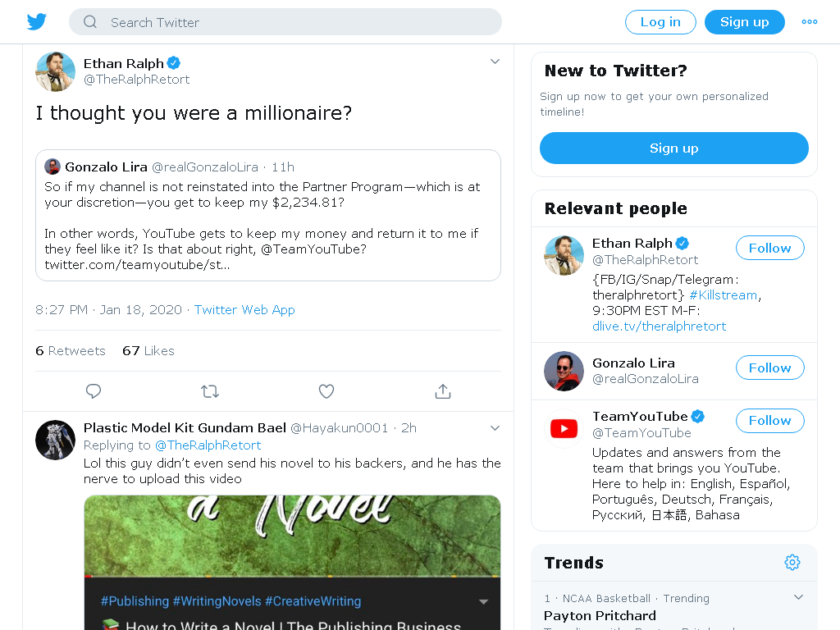
Task: Expand options chevron on Ethan Ralph's tweet
Action: click(x=495, y=62)
